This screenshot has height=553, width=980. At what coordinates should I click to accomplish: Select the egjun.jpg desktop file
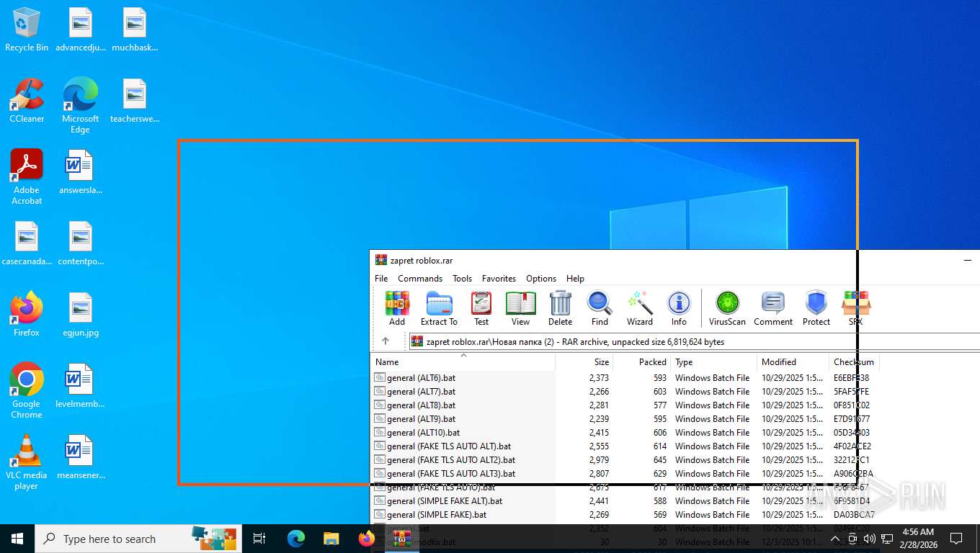(80, 315)
